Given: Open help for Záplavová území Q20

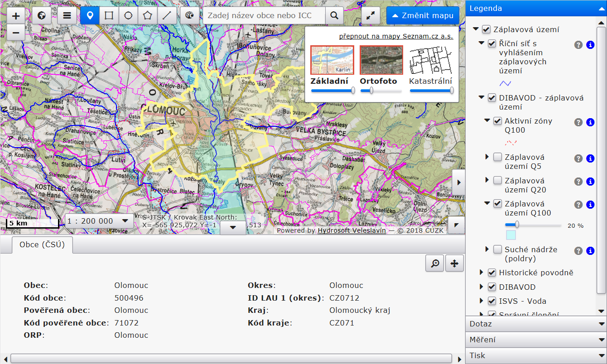Looking at the screenshot, I should pos(578,182).
